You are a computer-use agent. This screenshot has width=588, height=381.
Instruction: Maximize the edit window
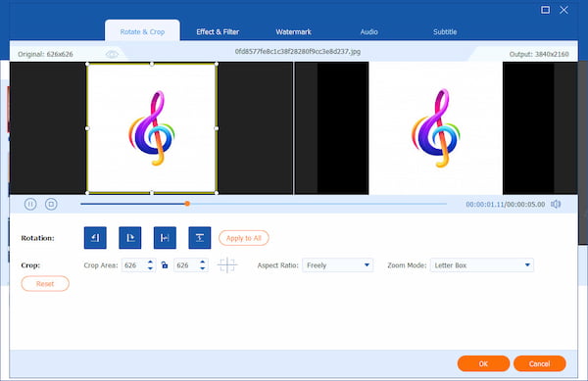tap(545, 10)
